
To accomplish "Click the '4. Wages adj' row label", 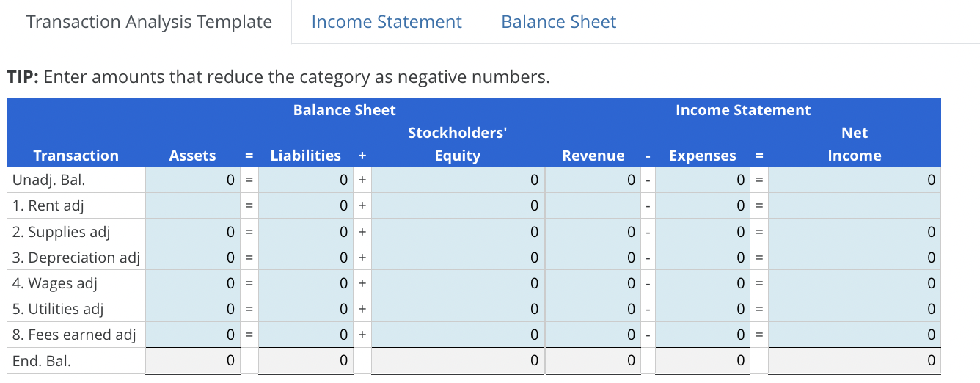I will pyautogui.click(x=55, y=283).
